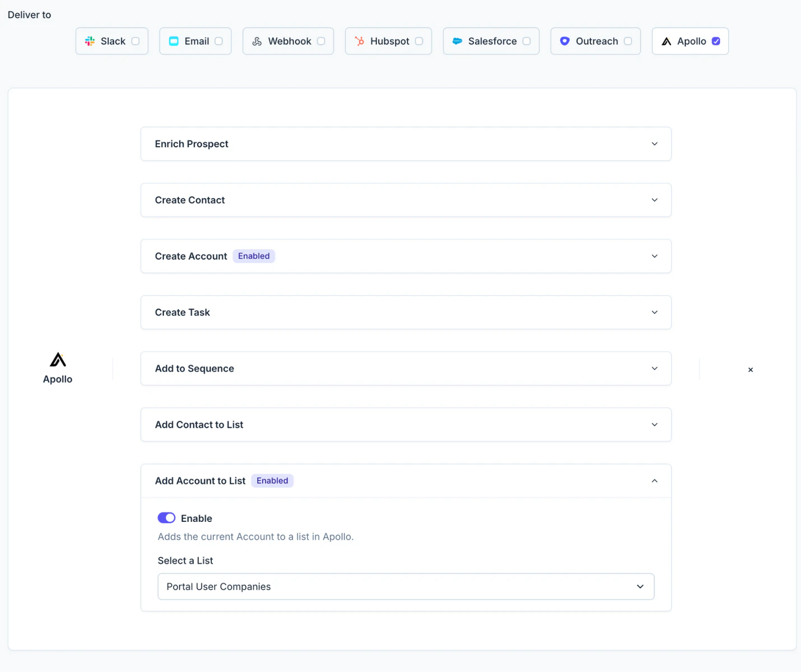The image size is (801, 672).
Task: Click the Webhook icon
Action: 257,41
